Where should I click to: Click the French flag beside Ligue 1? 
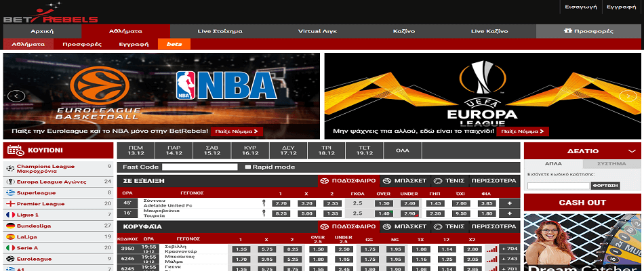tap(10, 215)
